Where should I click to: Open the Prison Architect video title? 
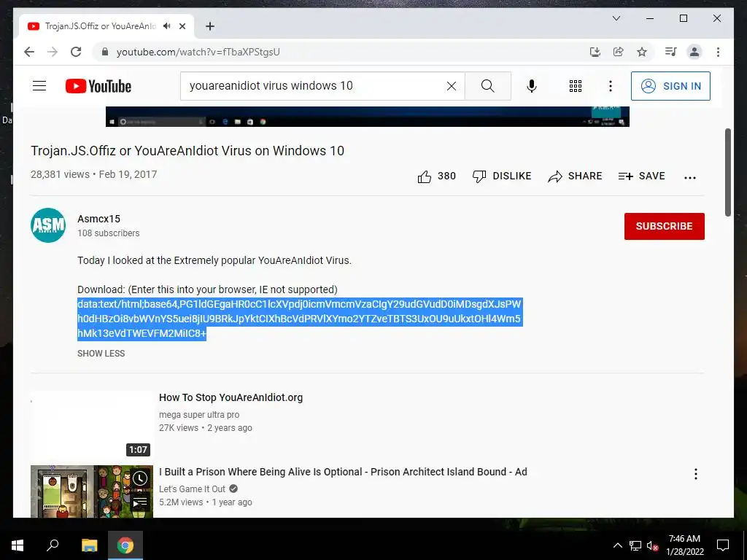click(x=343, y=472)
